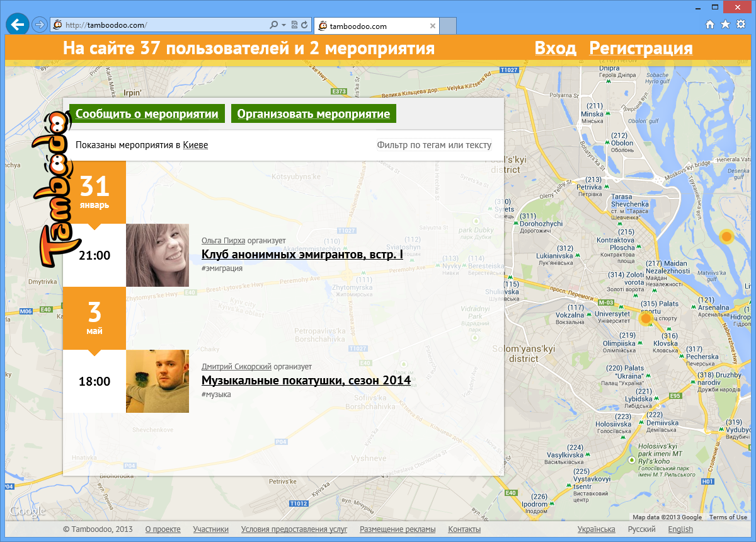The height and width of the screenshot is (542, 756).
Task: Go back with the browser Back arrow
Action: [x=17, y=25]
